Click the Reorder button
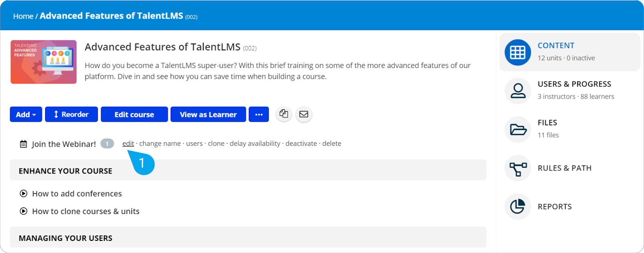The width and height of the screenshot is (644, 253). (x=71, y=114)
